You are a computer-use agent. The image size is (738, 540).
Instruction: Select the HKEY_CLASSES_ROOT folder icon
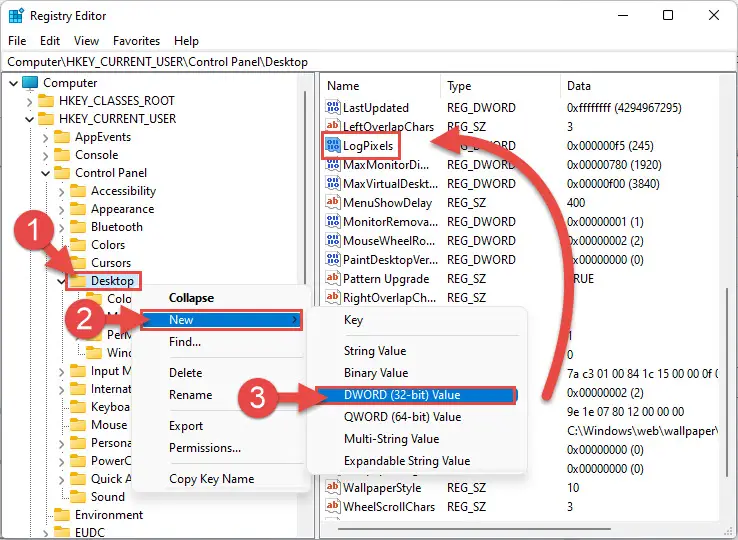(46, 101)
